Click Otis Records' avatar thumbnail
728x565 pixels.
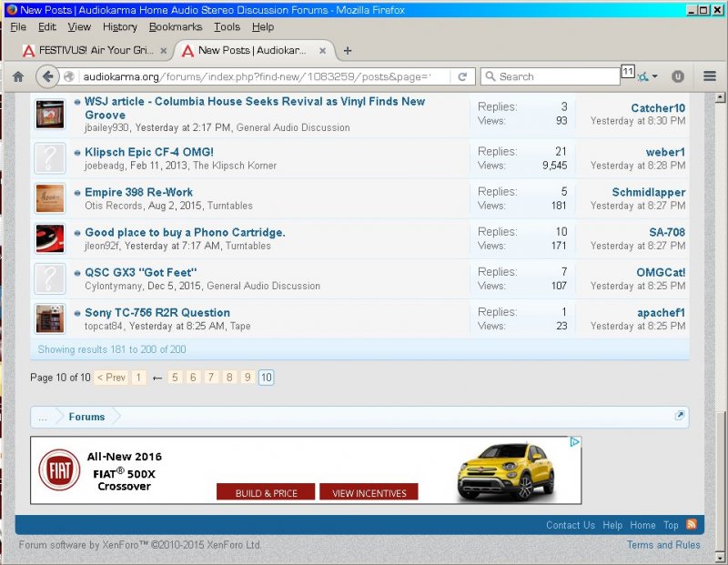click(50, 198)
